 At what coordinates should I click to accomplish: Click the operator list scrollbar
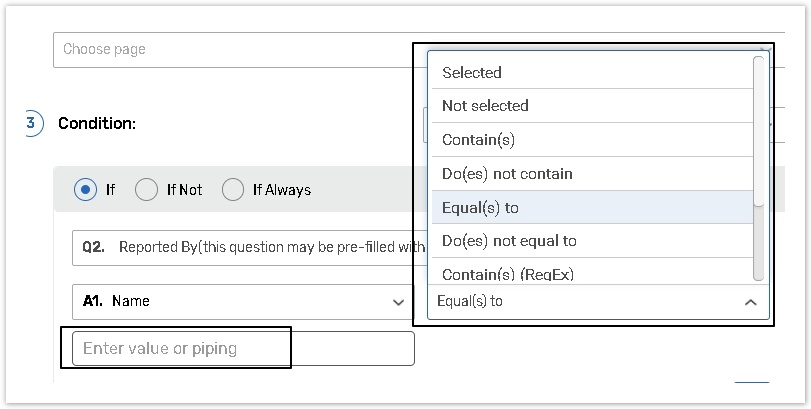pyautogui.click(x=759, y=130)
